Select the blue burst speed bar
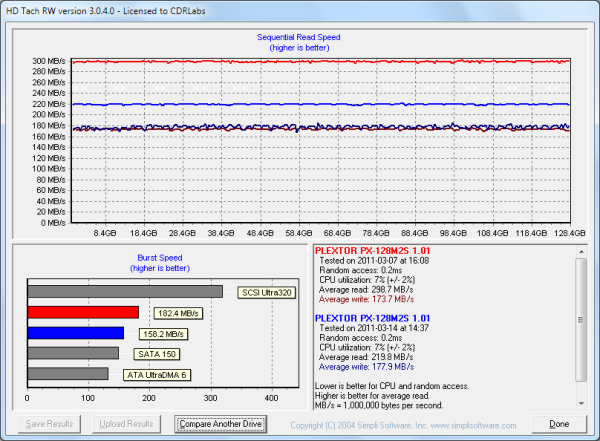 coord(76,333)
